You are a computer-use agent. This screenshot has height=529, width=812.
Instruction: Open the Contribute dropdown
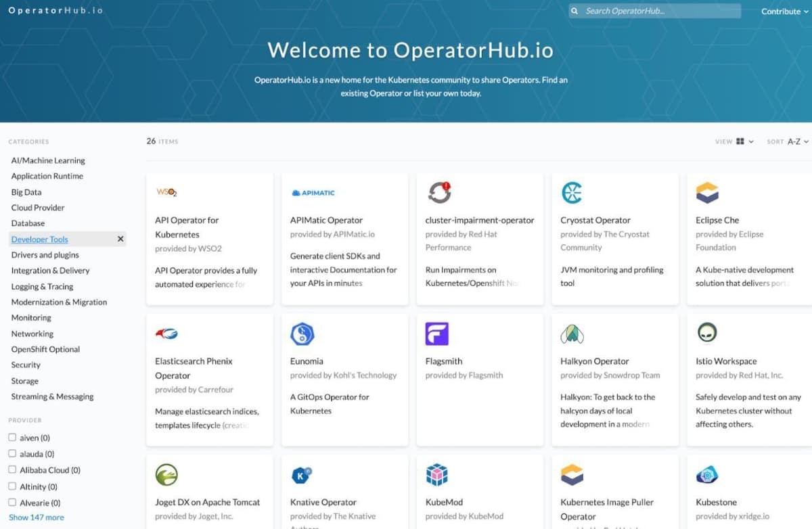coord(782,11)
